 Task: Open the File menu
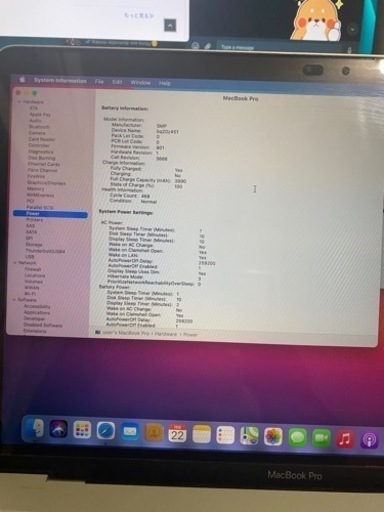tap(99, 81)
